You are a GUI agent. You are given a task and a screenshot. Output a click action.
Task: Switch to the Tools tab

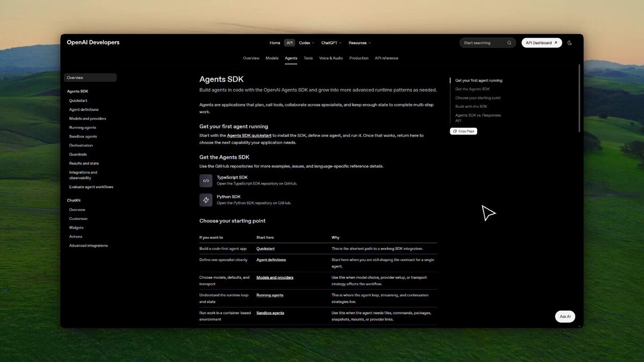[x=308, y=58]
